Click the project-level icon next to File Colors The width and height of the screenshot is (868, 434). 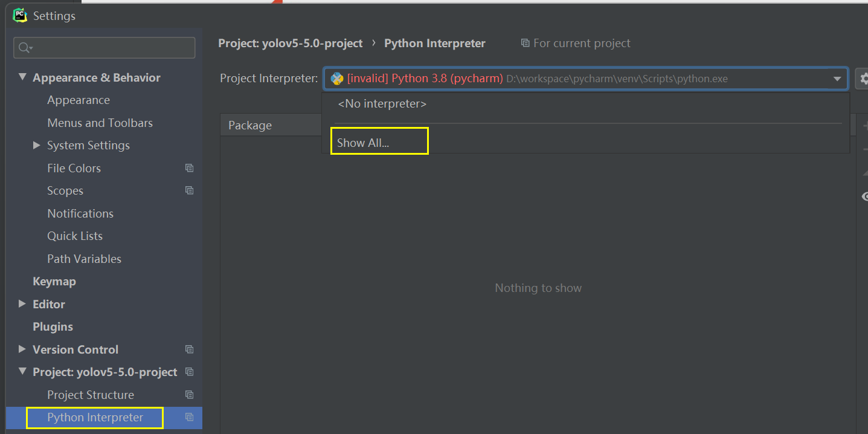pos(189,168)
